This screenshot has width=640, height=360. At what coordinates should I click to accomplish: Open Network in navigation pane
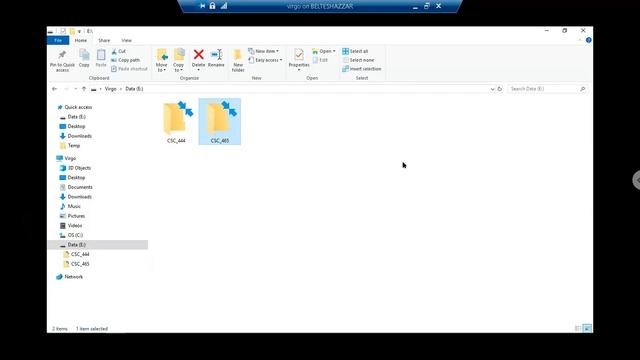(x=73, y=277)
